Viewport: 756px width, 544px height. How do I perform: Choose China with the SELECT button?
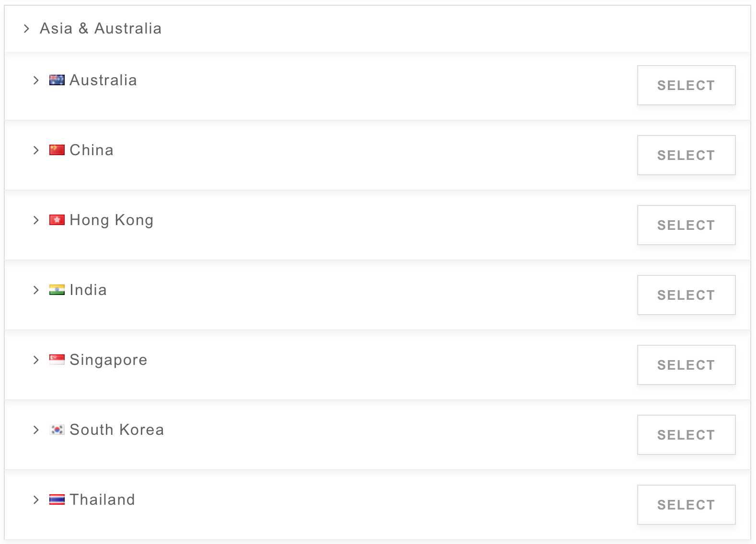tap(686, 155)
